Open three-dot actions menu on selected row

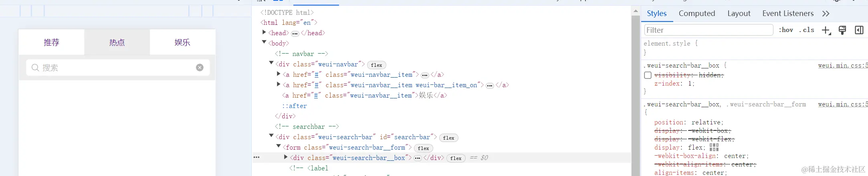click(256, 158)
